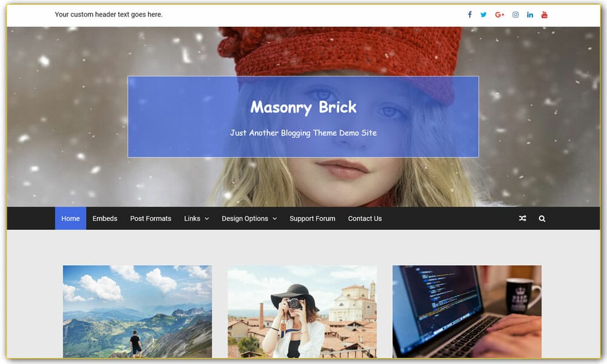The height and width of the screenshot is (364, 607).
Task: Open the Facebook social icon
Action: tap(469, 14)
